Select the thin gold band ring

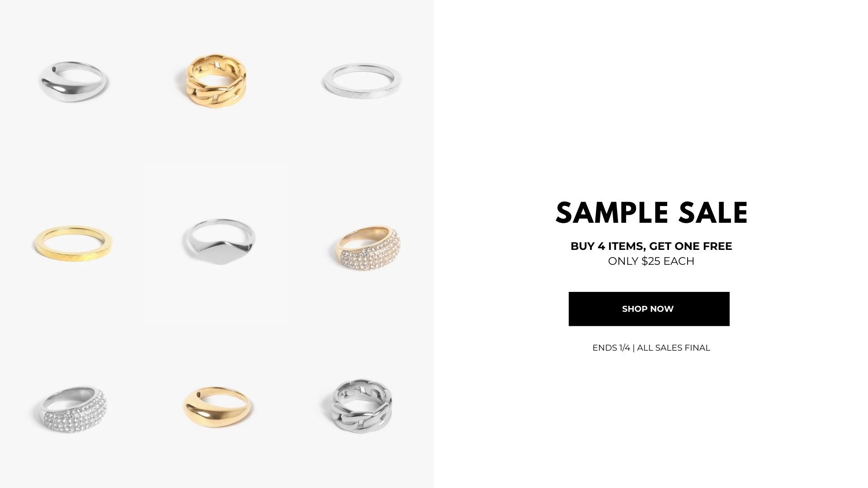coord(73,243)
